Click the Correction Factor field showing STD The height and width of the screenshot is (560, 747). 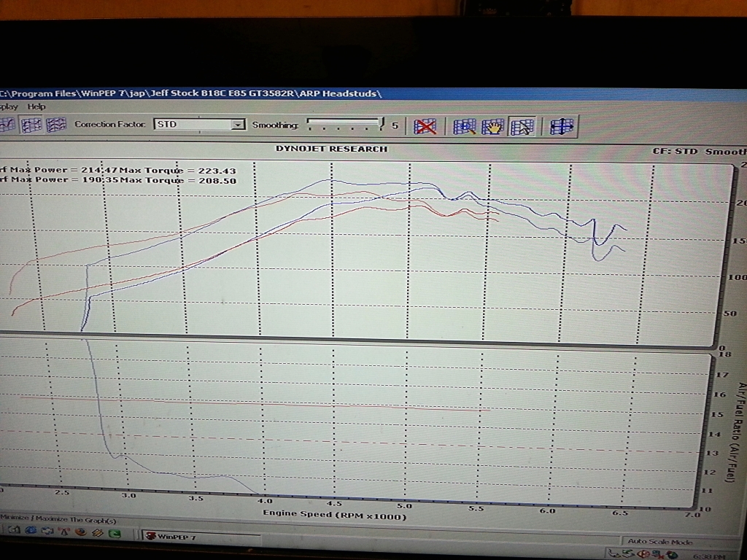[x=199, y=124]
